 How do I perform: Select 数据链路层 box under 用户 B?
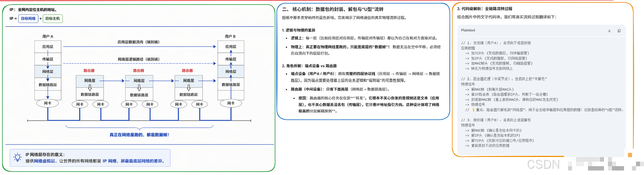tap(231, 85)
